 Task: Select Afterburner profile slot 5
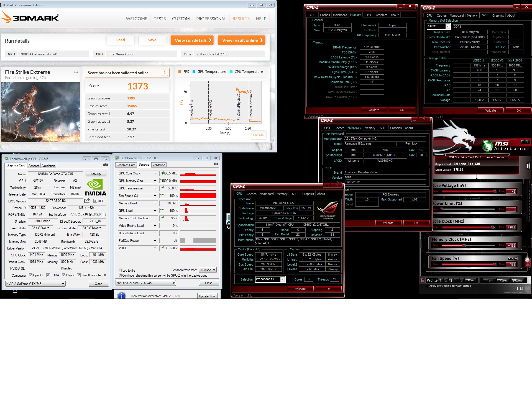click(462, 280)
